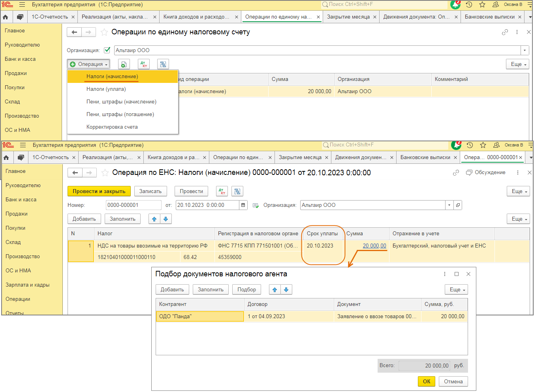
Task: Click Отмена in the Подбор документов dialog
Action: click(453, 382)
